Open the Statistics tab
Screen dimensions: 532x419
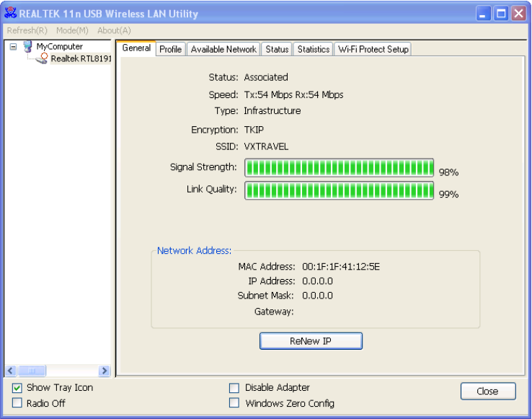314,49
